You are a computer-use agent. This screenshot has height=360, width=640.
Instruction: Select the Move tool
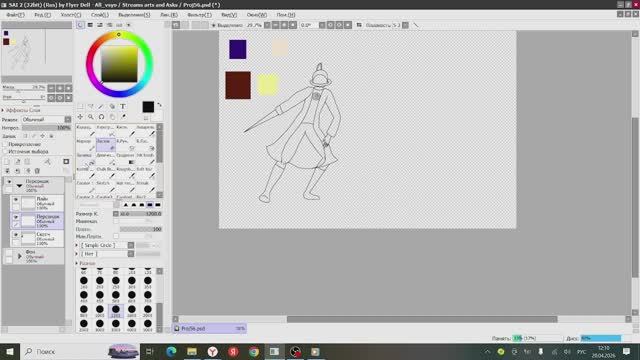pos(80,117)
